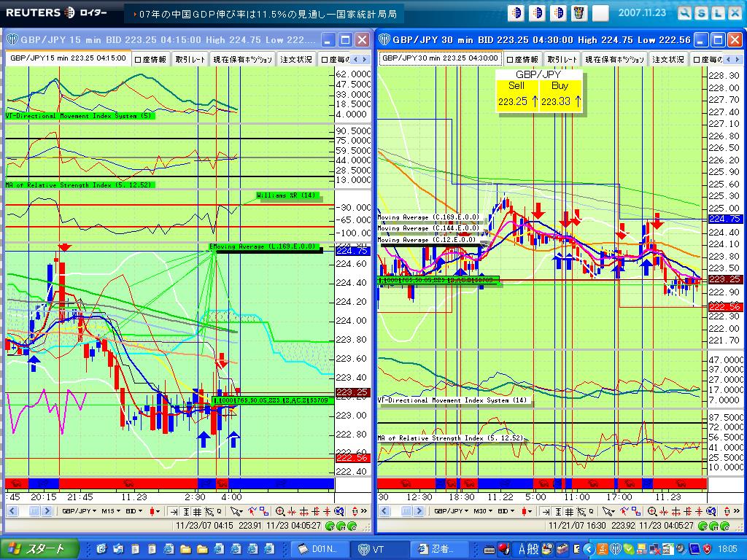Click restore zoom icon in 15 min chart

tap(338, 512)
